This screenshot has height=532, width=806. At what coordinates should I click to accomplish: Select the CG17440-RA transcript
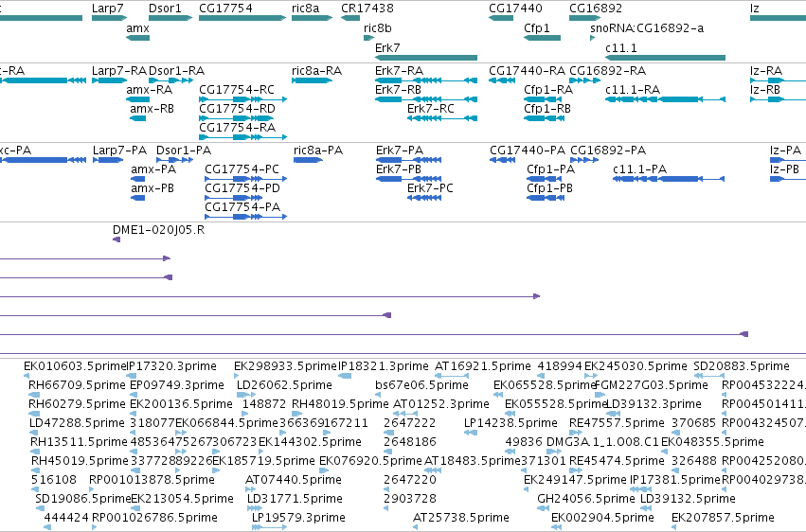[x=502, y=80]
